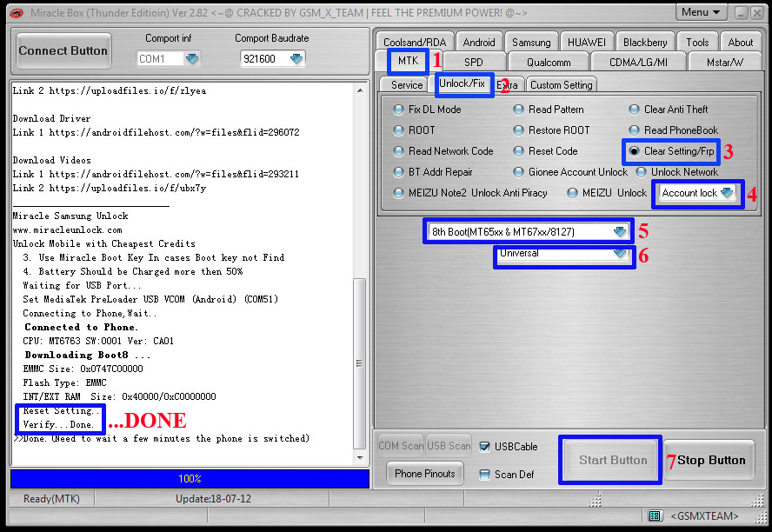The height and width of the screenshot is (532, 772).
Task: Expand the 8th Boot(MT65xx & MT67xx/8127) dropdown
Action: tap(620, 231)
